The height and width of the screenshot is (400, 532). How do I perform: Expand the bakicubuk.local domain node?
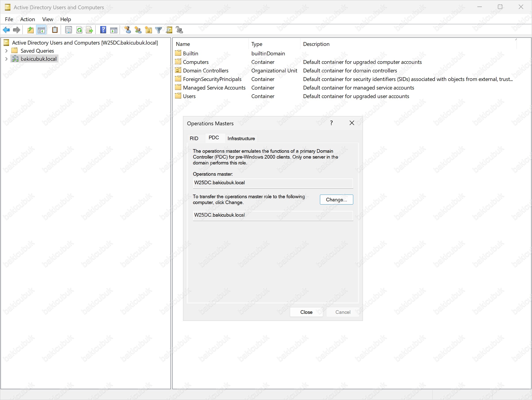tap(7, 59)
